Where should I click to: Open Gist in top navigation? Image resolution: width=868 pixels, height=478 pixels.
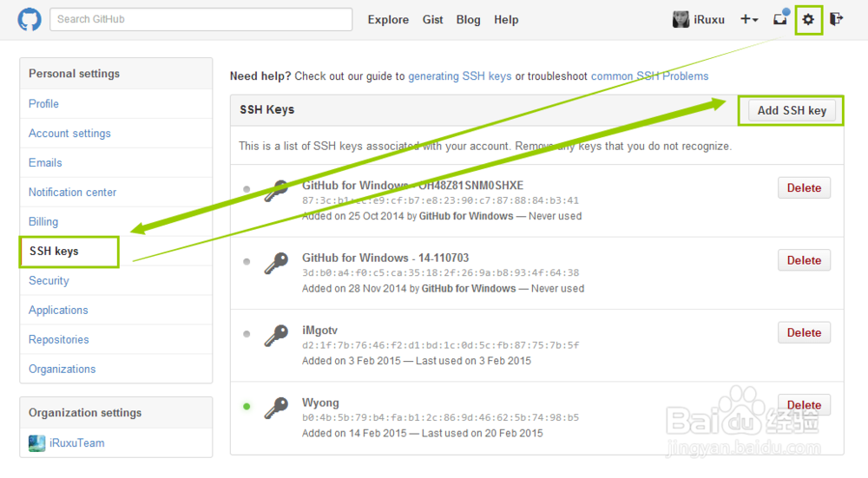tap(432, 20)
